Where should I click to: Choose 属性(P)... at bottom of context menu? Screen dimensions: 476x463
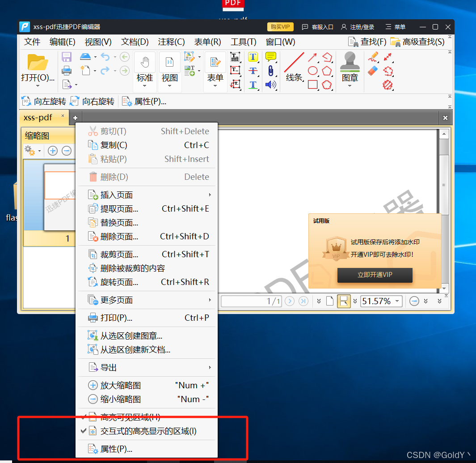tap(147, 449)
